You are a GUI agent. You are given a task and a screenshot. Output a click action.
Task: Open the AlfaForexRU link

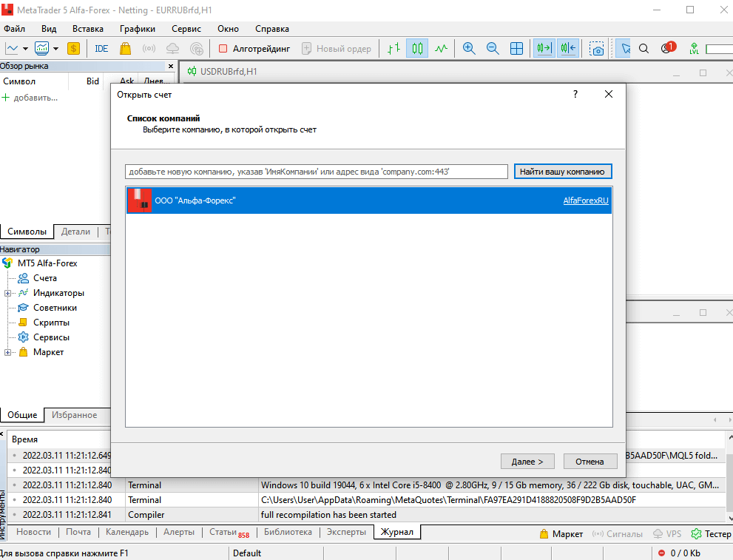coord(586,200)
